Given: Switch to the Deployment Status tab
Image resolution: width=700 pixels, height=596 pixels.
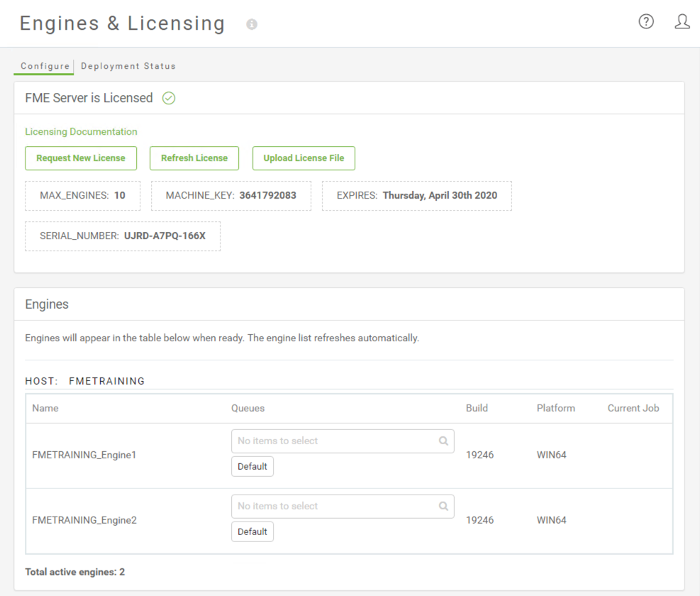Looking at the screenshot, I should (x=128, y=66).
